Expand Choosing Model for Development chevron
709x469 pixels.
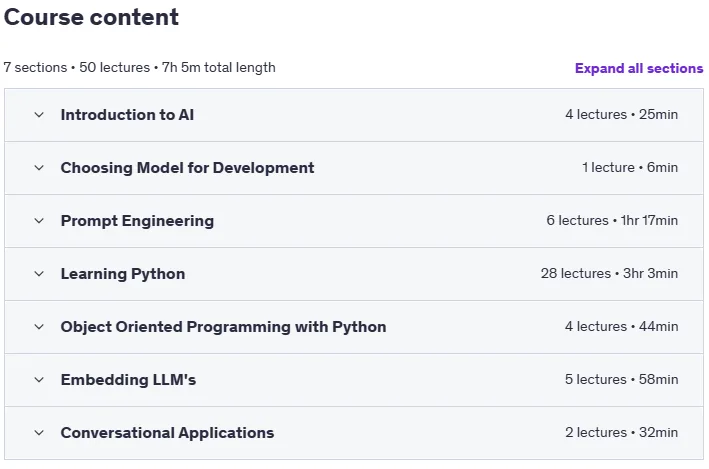(39, 168)
